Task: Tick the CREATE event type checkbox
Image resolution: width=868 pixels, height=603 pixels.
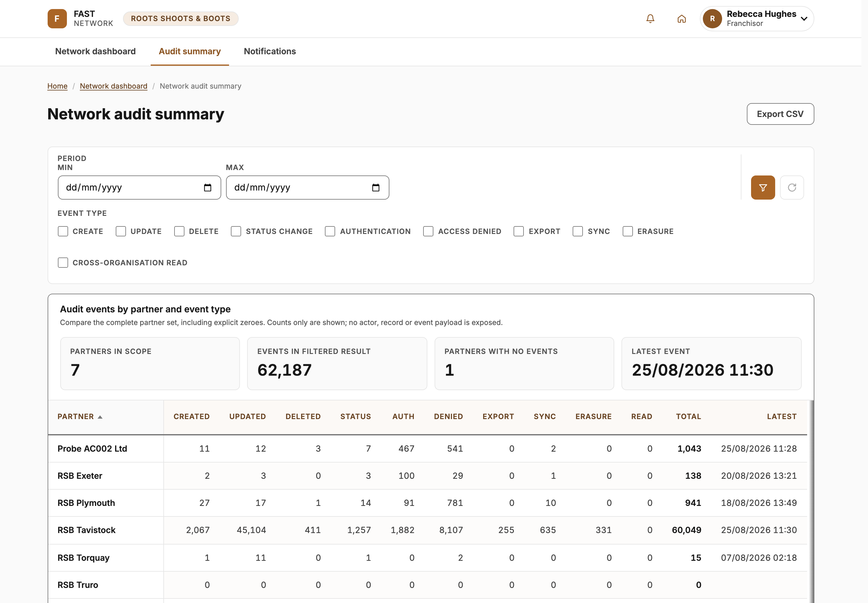Action: tap(63, 231)
